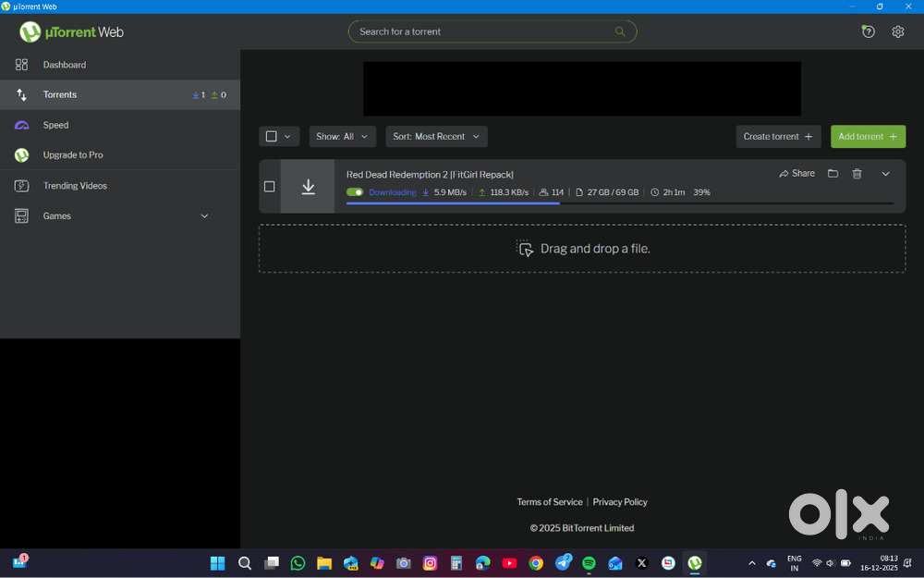
Task: Click the search magnifier icon in search bar
Action: tap(620, 31)
